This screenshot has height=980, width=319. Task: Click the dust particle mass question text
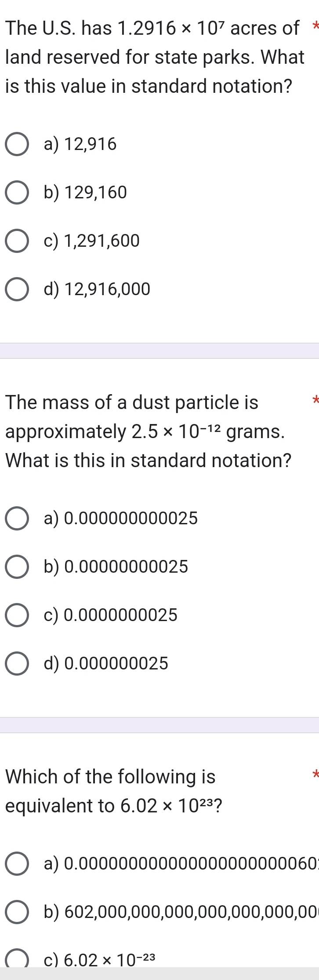click(148, 431)
